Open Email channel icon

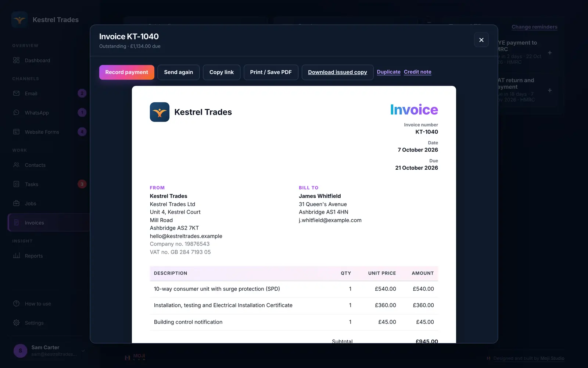tap(16, 93)
